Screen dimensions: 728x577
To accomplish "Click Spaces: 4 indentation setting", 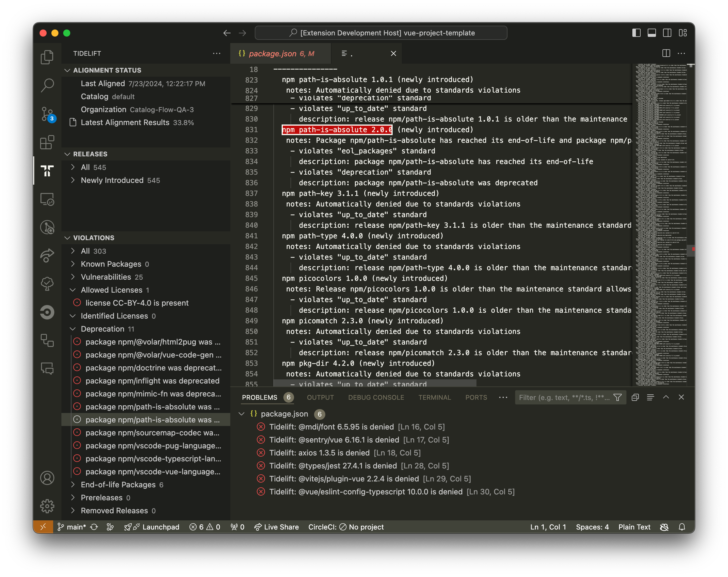I will [592, 527].
